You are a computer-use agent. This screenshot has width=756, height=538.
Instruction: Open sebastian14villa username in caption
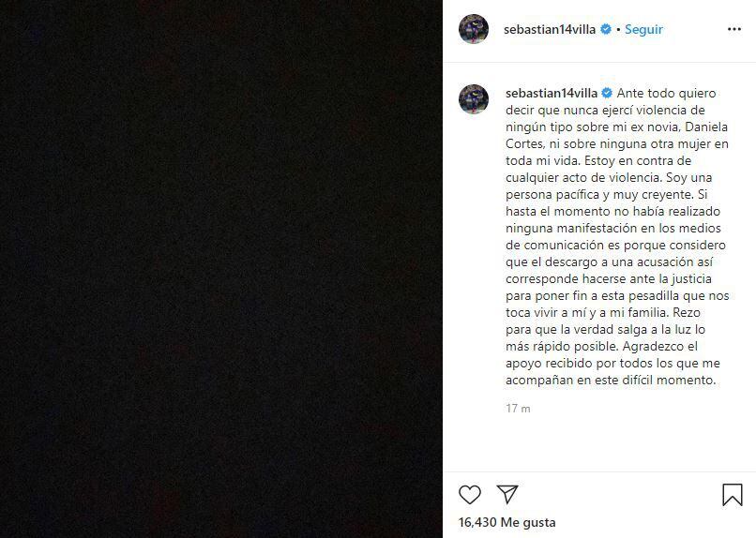click(x=552, y=93)
